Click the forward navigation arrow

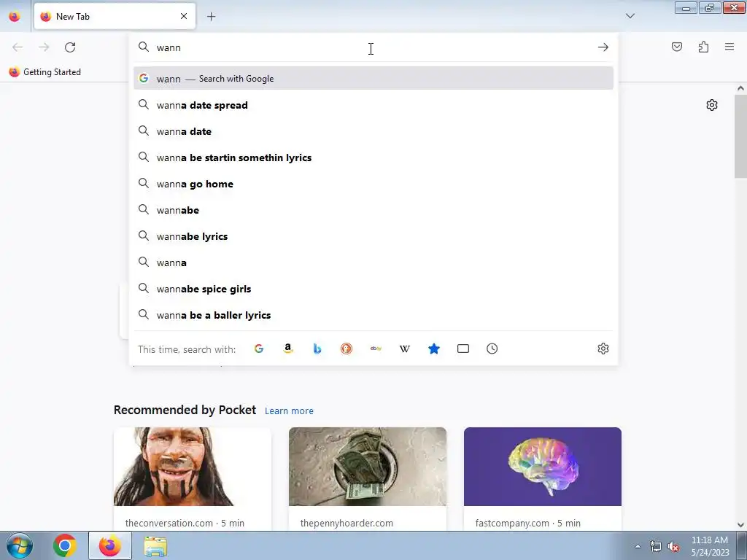[x=44, y=47]
